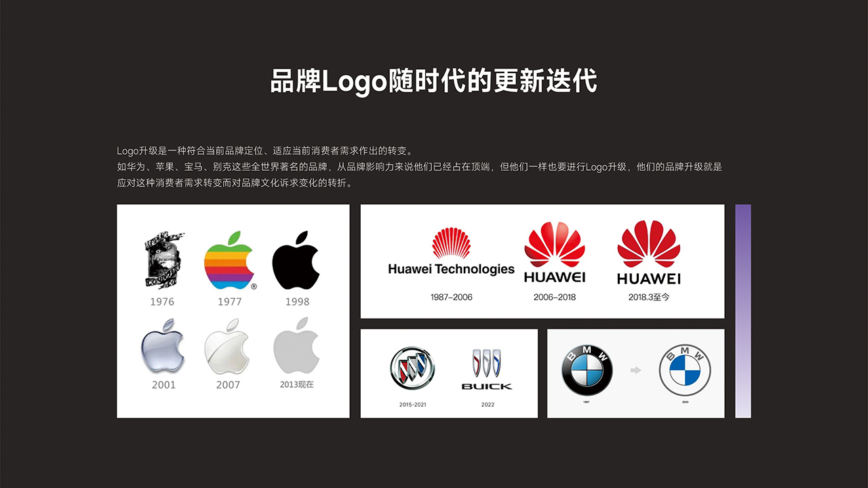This screenshot has width=868, height=488.
Task: Select the rainbow 1977 Apple logo
Action: [230, 260]
